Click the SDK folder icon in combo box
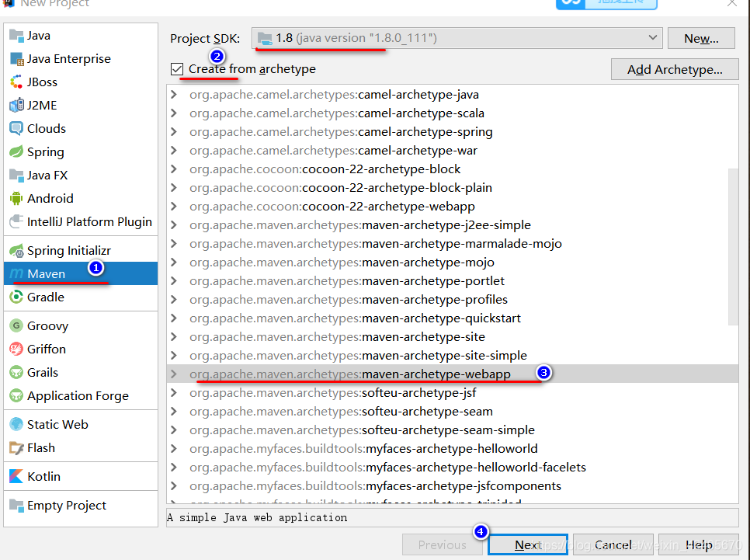This screenshot has height=560, width=750. (265, 38)
